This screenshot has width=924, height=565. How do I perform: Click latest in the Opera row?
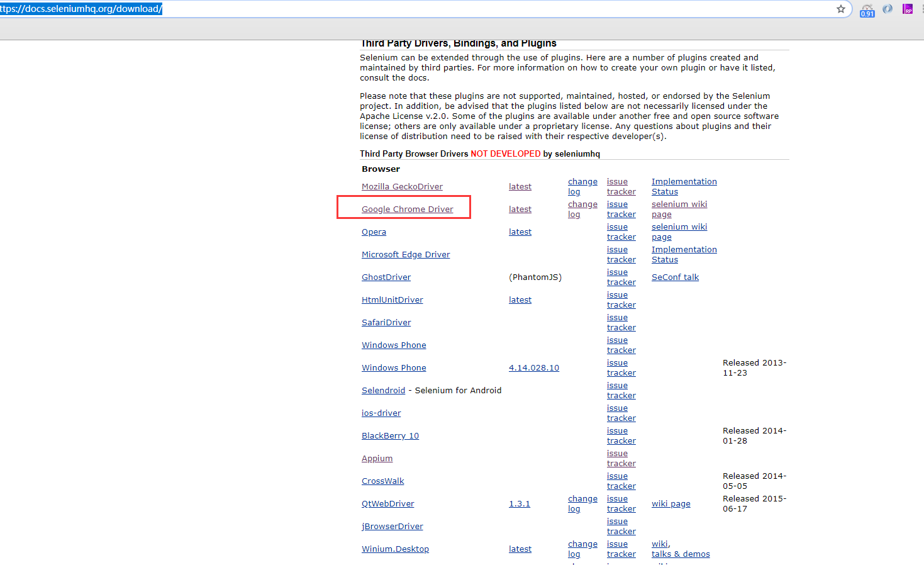point(520,232)
